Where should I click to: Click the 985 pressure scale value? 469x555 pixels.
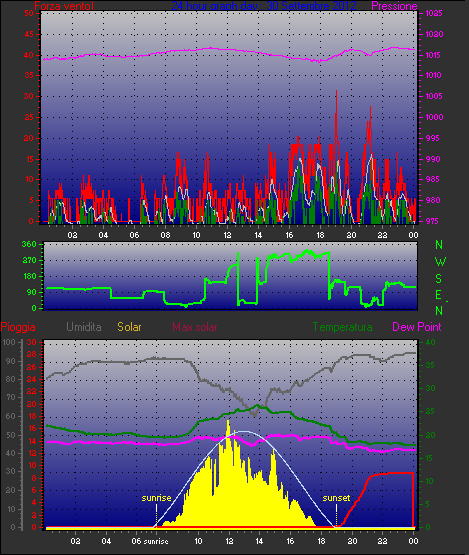click(x=433, y=179)
